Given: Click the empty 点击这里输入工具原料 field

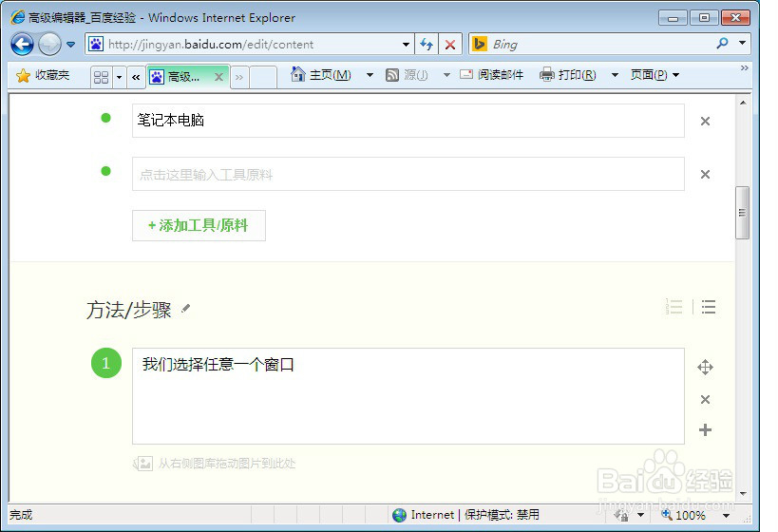Looking at the screenshot, I should tap(408, 174).
